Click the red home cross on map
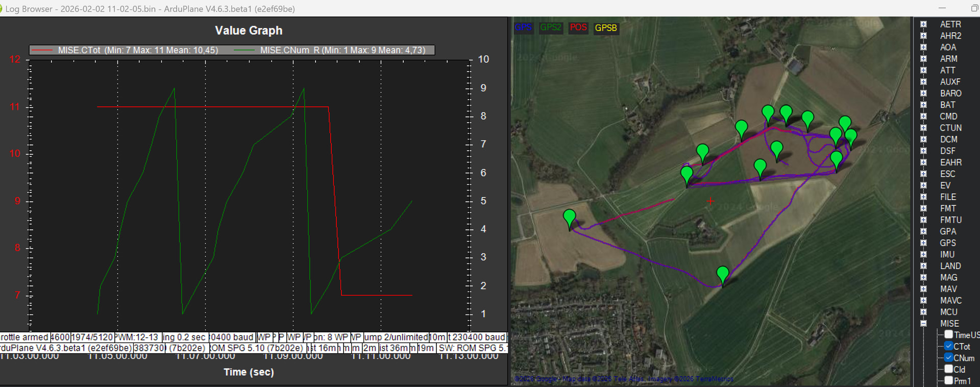980x387 pixels. [x=710, y=201]
